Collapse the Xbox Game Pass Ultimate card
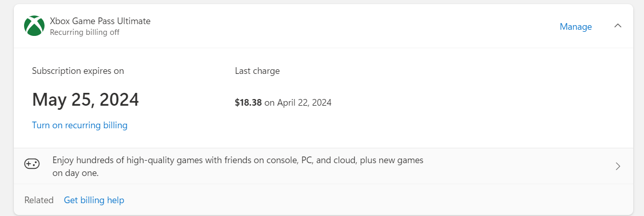The image size is (644, 216). click(x=618, y=26)
